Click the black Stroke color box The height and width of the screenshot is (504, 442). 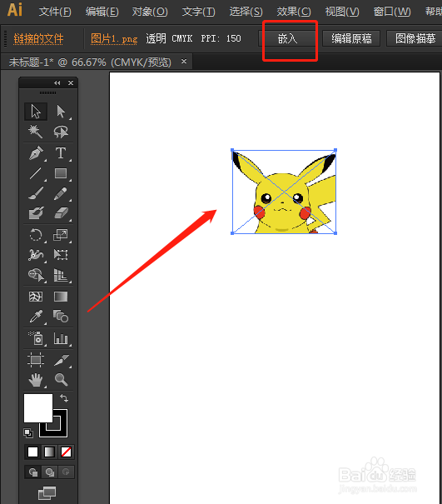61,431
